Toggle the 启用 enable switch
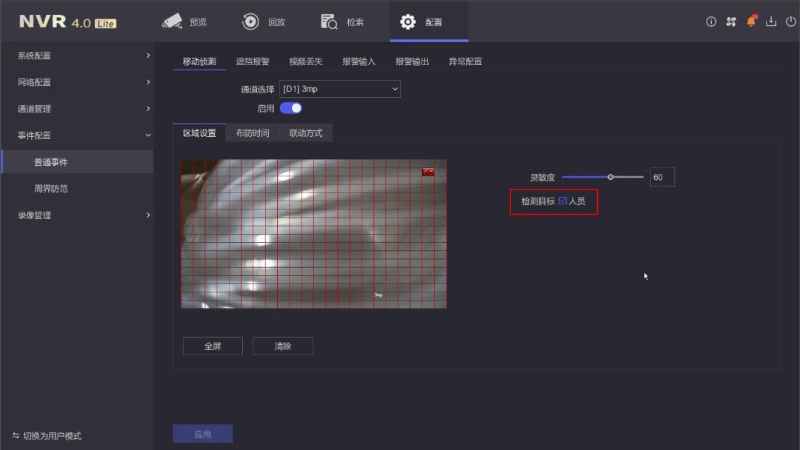The image size is (800, 450). click(x=291, y=107)
